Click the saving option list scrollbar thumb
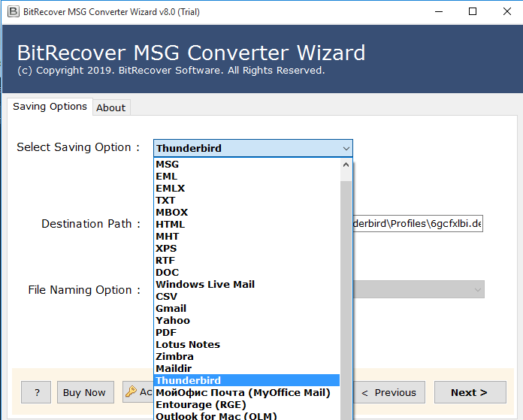523x420 pixels. [346, 301]
